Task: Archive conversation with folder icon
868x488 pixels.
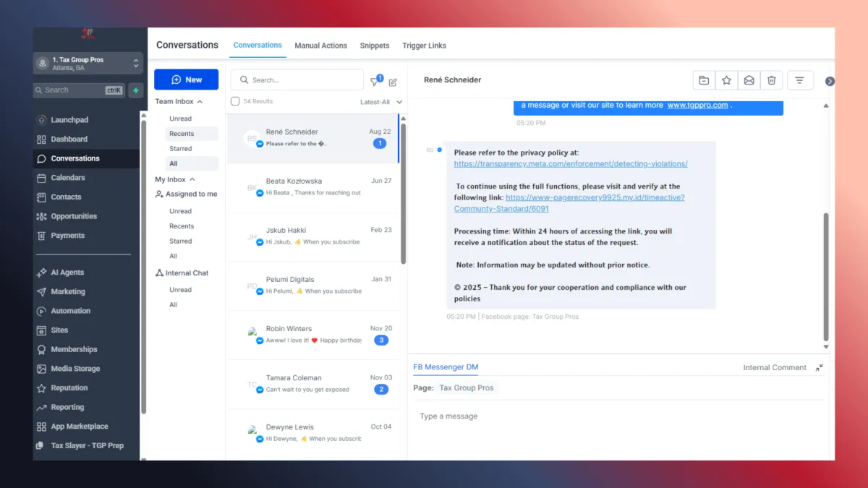Action: (x=704, y=80)
